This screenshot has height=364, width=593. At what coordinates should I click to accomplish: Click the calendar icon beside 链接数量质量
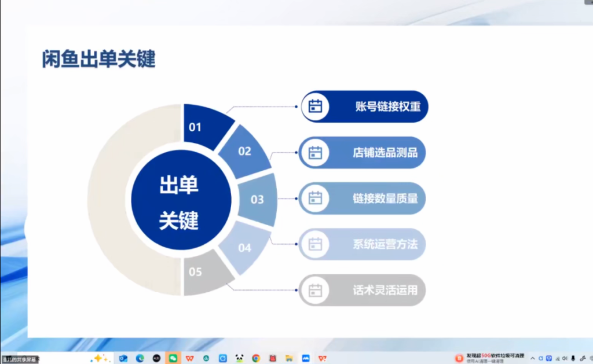(315, 198)
